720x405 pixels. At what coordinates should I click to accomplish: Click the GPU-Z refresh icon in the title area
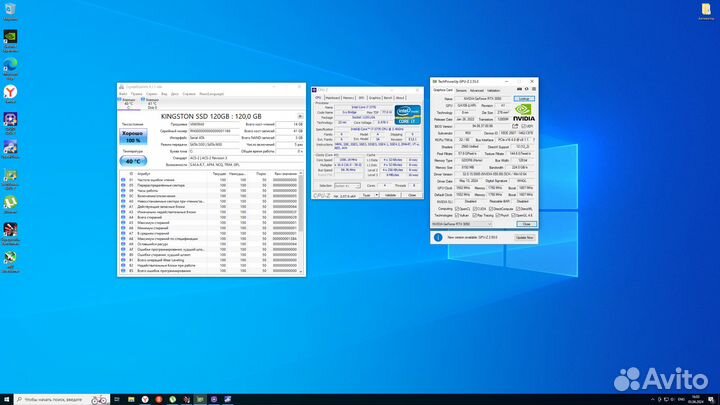pyautogui.click(x=527, y=89)
